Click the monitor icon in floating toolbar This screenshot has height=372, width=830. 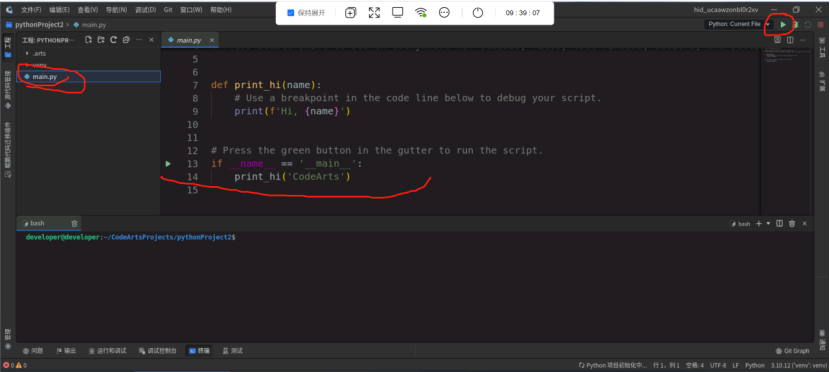click(398, 13)
